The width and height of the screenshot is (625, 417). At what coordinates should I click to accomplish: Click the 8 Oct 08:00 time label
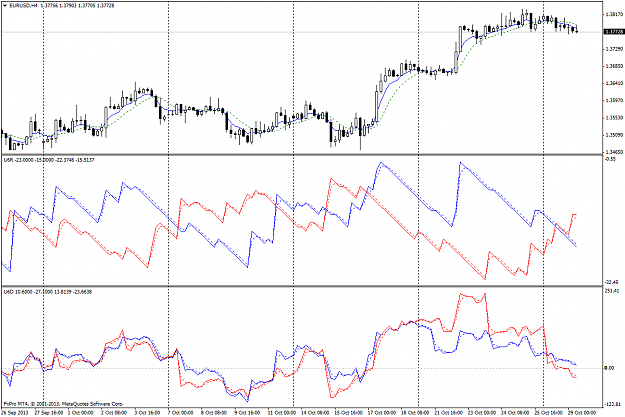coord(213,413)
